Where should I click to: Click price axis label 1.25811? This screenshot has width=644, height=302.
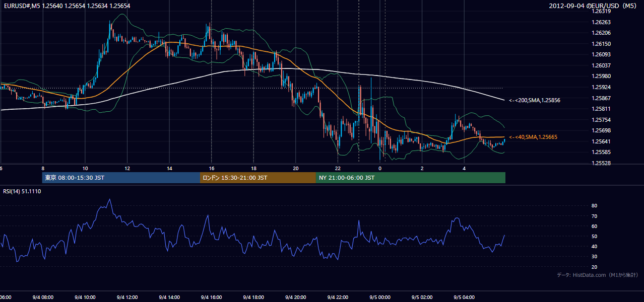pos(602,109)
